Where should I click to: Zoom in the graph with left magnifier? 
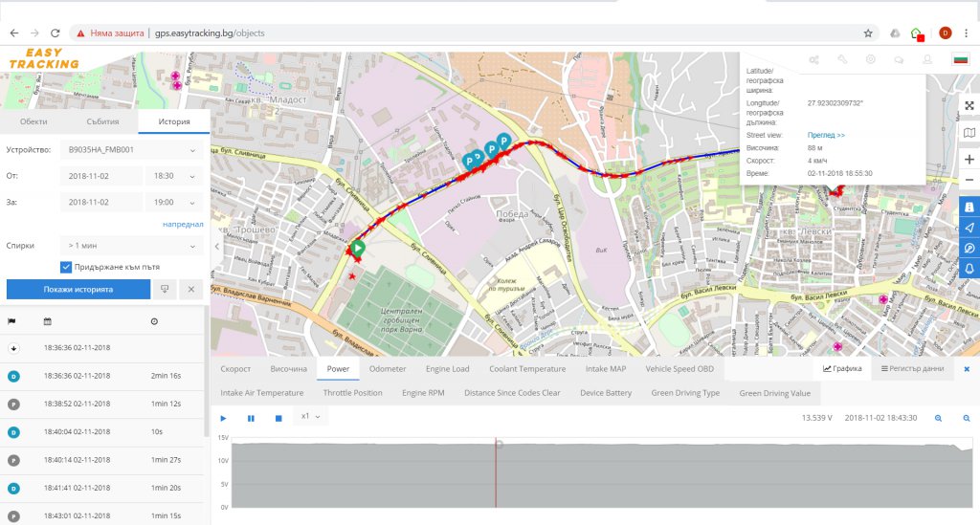938,418
